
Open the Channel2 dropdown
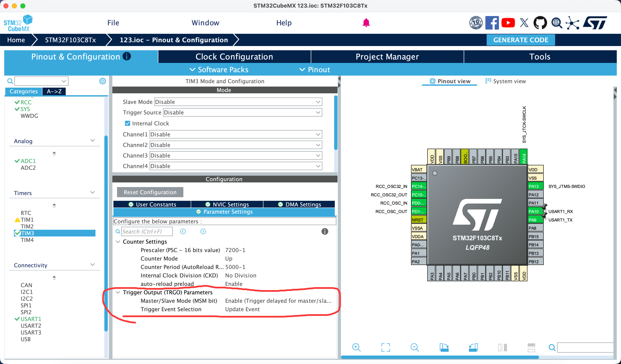236,145
